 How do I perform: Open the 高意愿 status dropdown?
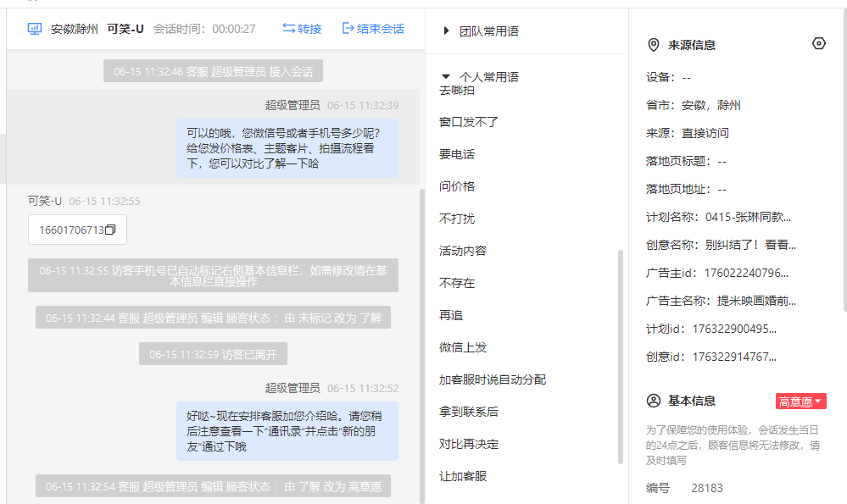point(800,402)
